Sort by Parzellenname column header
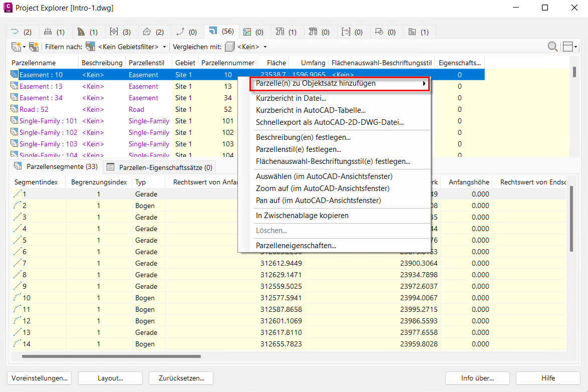The image size is (588, 392). 34,63
